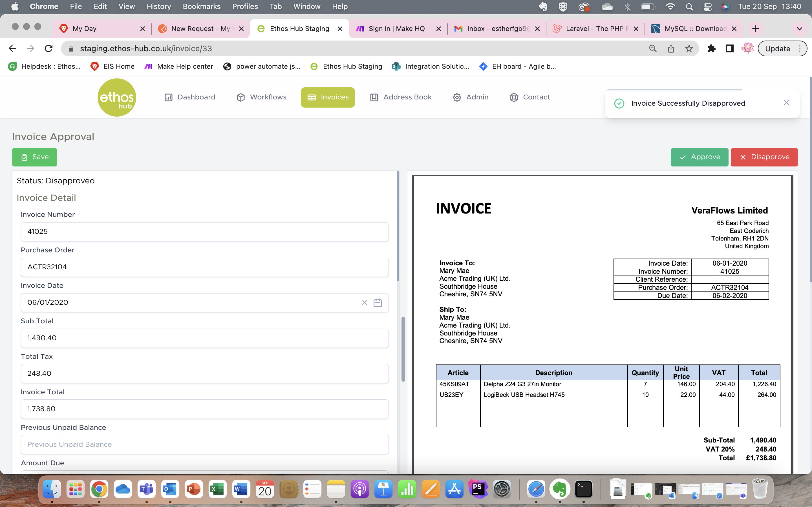The image size is (812, 507).
Task: Click the Approve button
Action: pos(699,157)
